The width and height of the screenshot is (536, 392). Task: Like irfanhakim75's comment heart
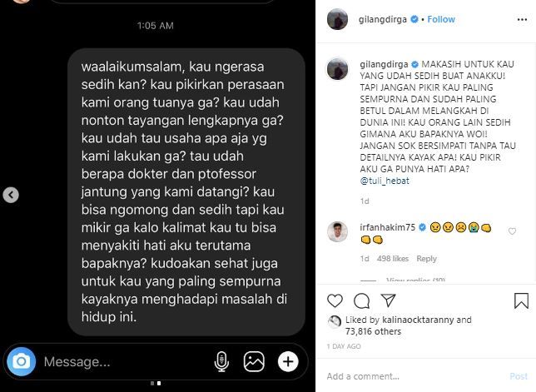pos(512,231)
